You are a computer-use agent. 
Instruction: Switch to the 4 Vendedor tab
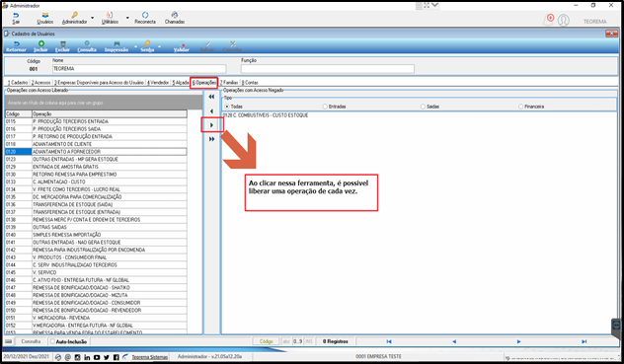click(x=158, y=82)
